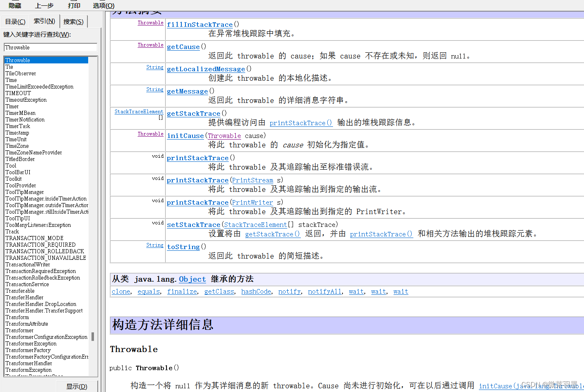Click the 打印 toolbar button
Image resolution: width=584 pixels, height=392 pixels.
[x=74, y=5]
